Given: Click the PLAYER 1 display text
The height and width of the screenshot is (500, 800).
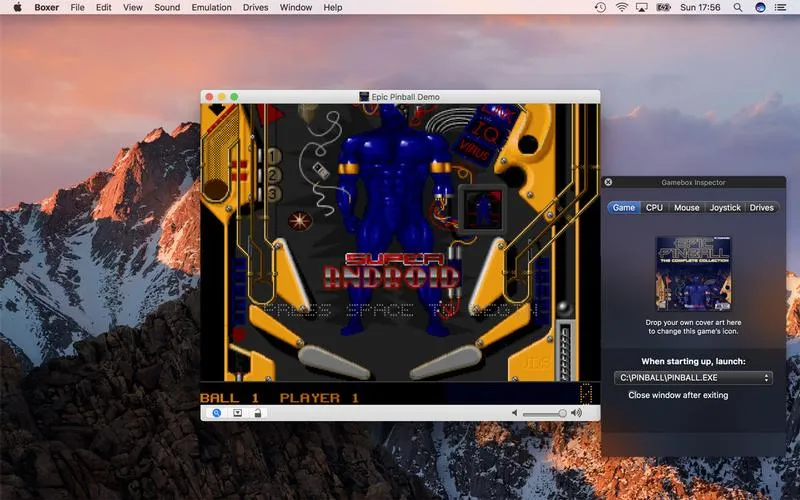Looking at the screenshot, I should tap(319, 398).
